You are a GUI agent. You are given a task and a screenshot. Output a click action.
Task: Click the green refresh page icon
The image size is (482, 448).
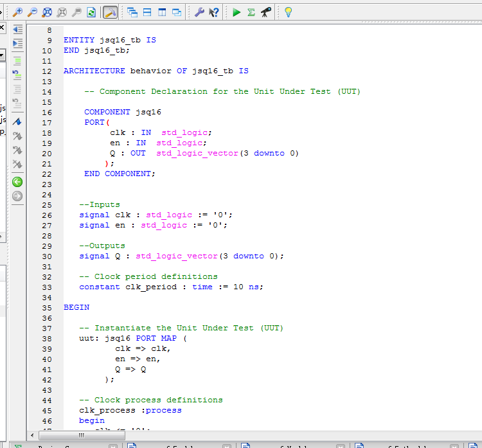[x=91, y=12]
